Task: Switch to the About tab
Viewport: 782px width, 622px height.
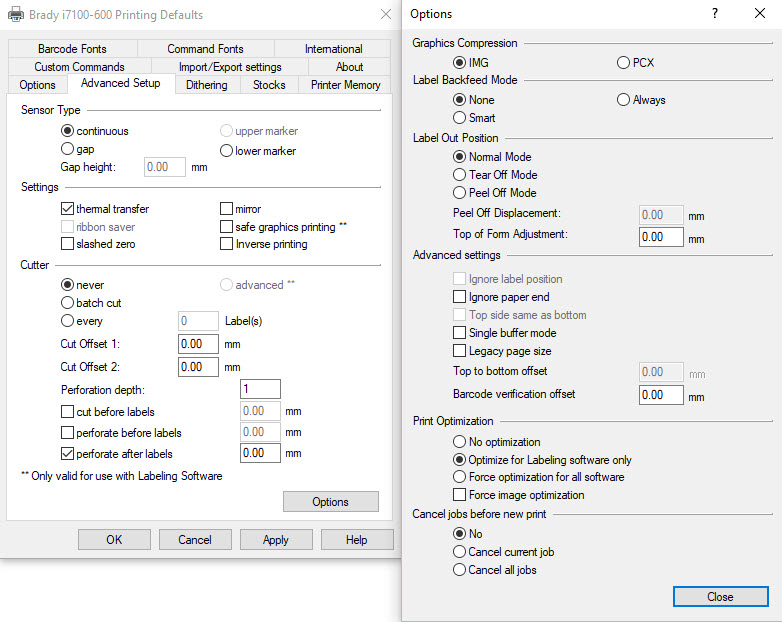Action: coord(349,67)
